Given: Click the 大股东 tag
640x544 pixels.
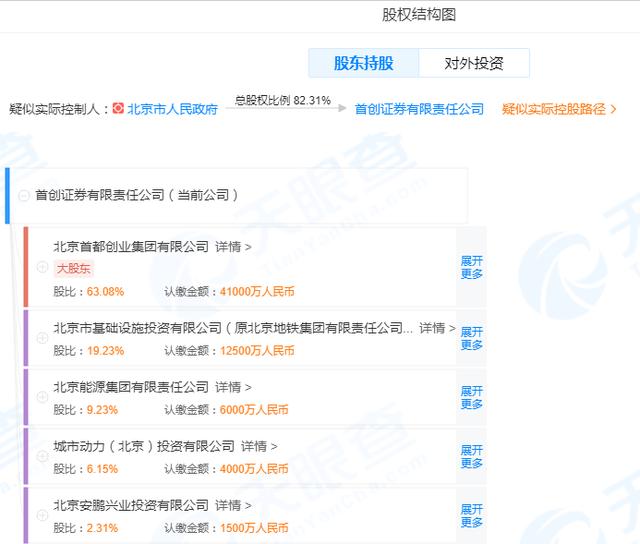Looking at the screenshot, I should 73,269.
